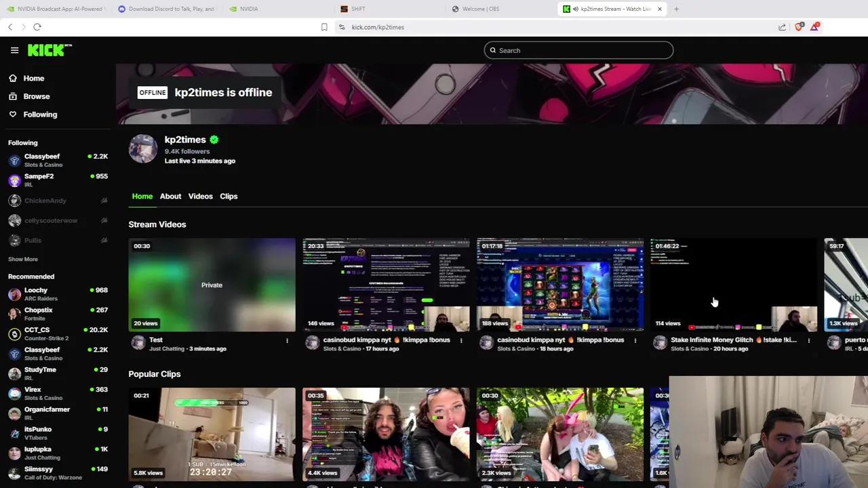
Task: Toggle the offline indicator next to Pullis
Action: click(104, 240)
